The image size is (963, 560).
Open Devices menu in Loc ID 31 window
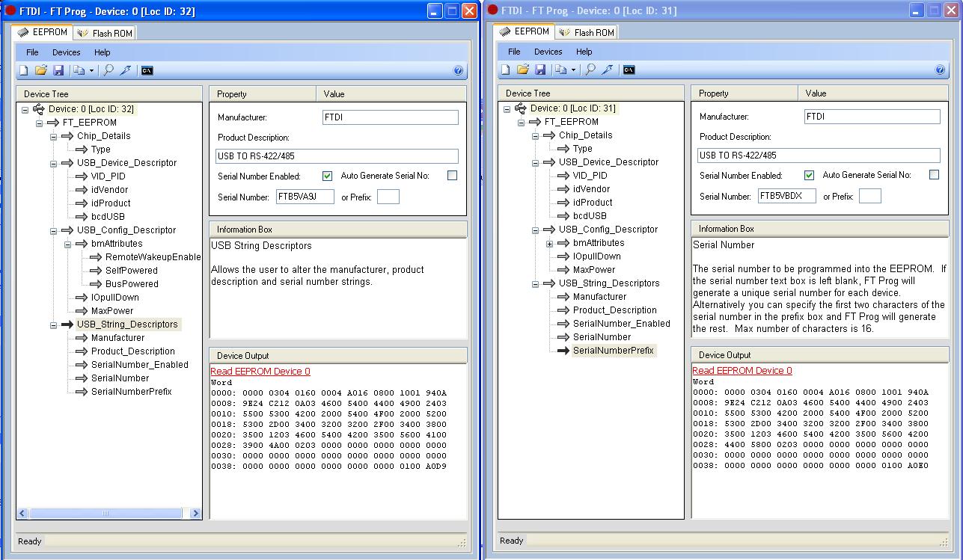(x=548, y=52)
